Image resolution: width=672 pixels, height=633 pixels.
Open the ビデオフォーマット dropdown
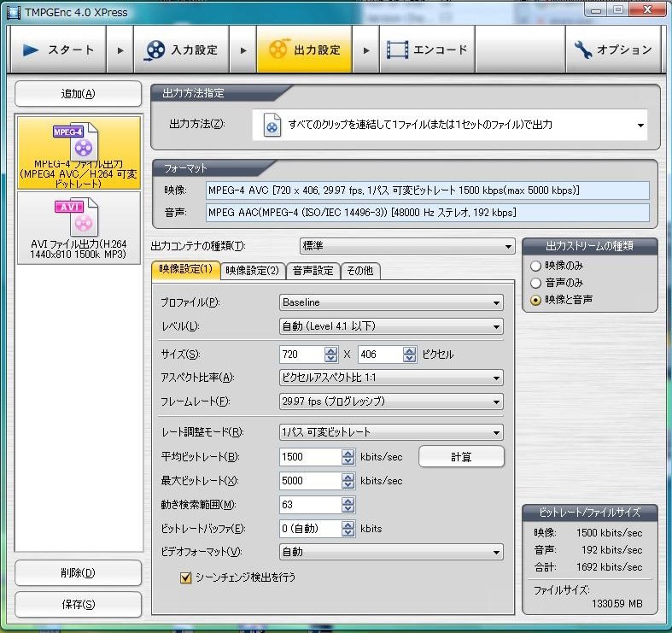[x=391, y=552]
